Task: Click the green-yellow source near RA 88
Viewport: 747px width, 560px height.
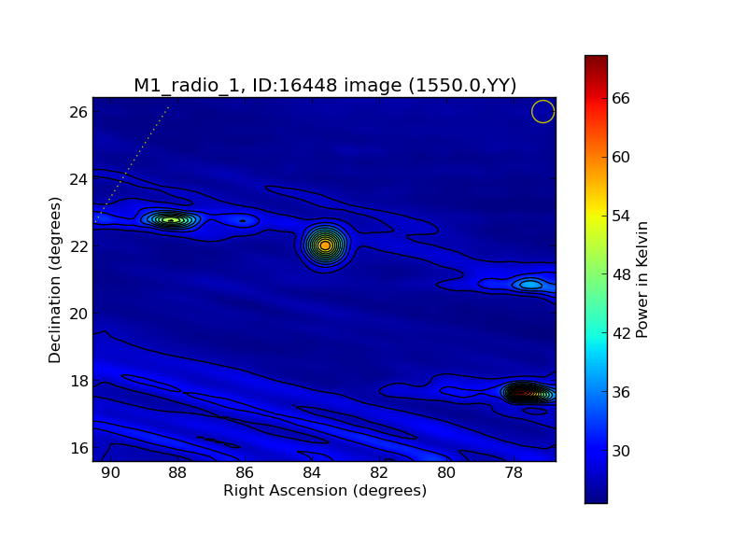Action: 171,219
